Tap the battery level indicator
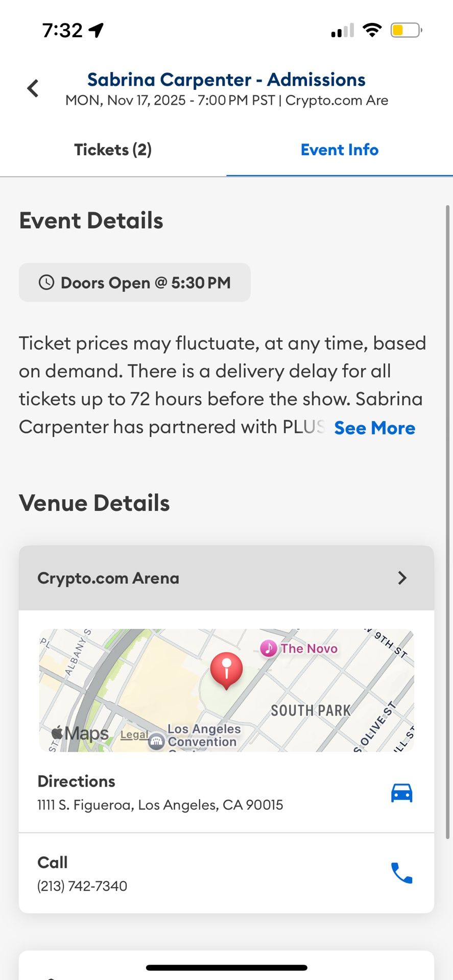This screenshot has width=453, height=980. [405, 30]
